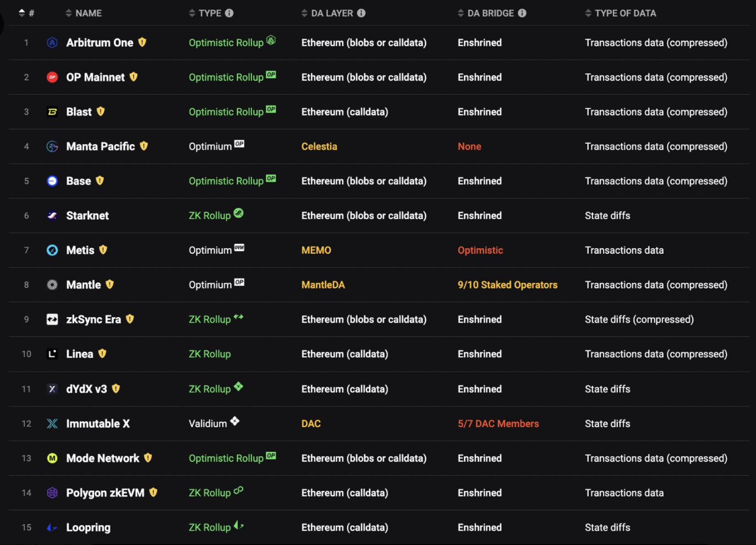Open the Loopring project row
Screen dimensions: 756x545
(88, 527)
